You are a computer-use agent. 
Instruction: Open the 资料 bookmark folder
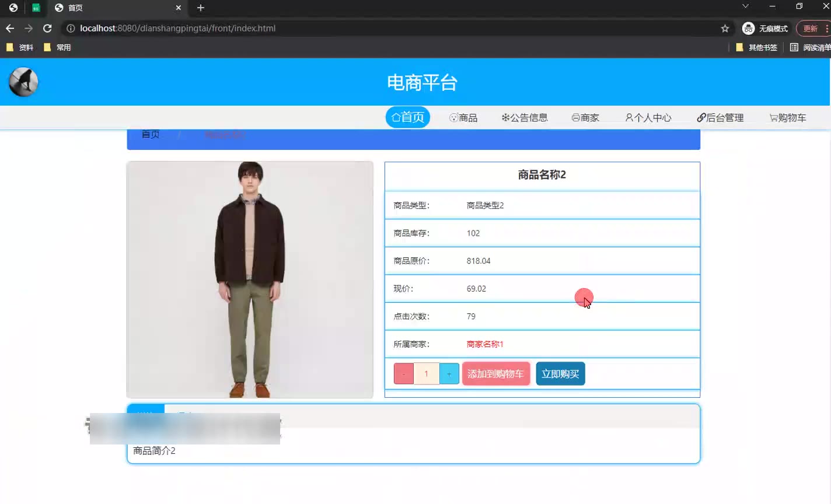[x=20, y=47]
